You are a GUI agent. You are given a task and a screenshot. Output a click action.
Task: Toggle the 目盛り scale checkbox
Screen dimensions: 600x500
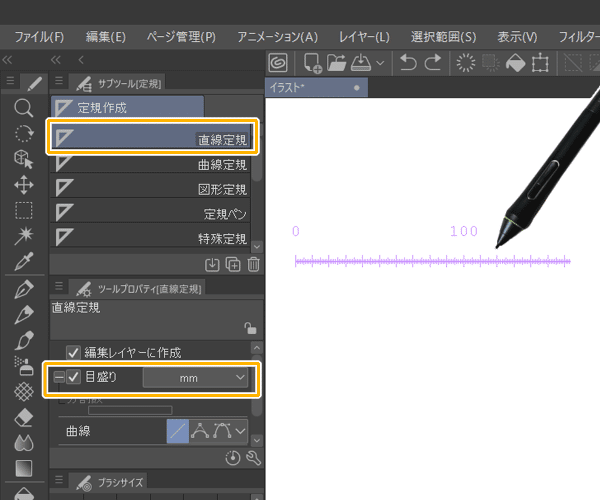click(x=73, y=377)
